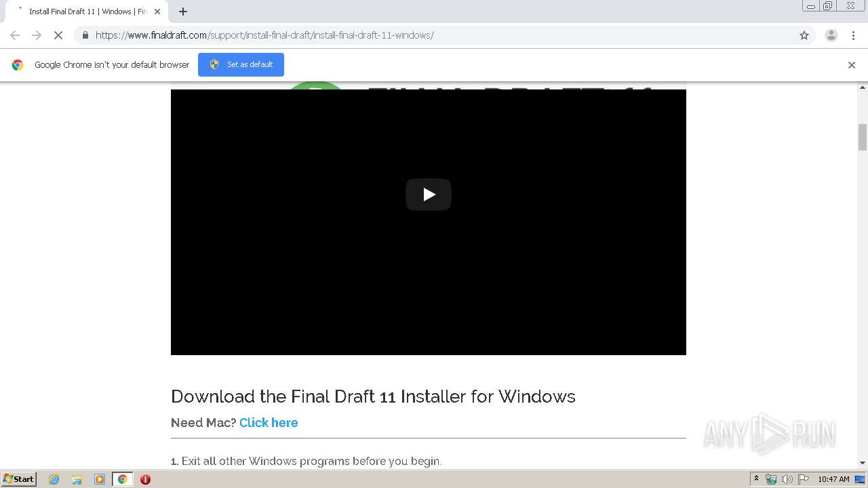868x488 pixels.
Task: Dismiss the default browser notification bar
Action: click(x=852, y=65)
